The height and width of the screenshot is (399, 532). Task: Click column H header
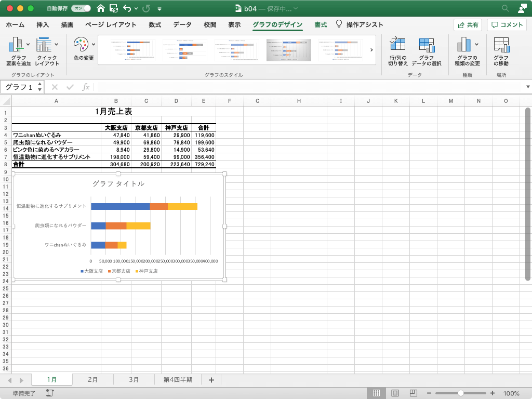pos(299,101)
